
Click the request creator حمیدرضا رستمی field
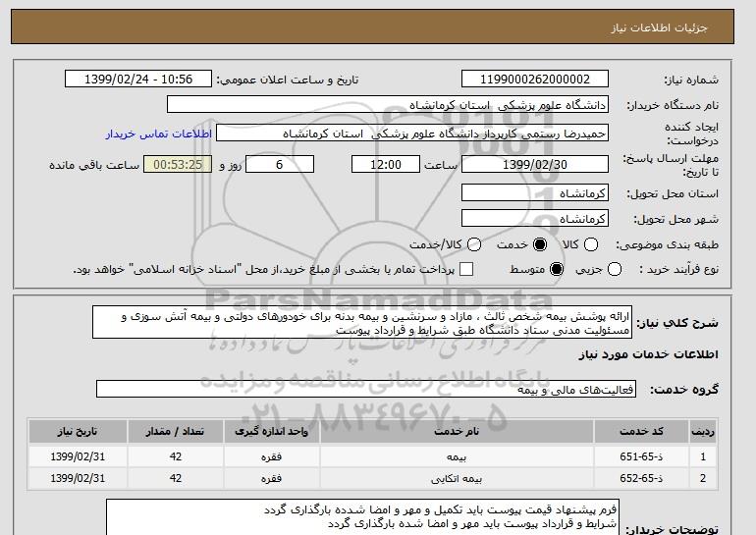point(412,134)
